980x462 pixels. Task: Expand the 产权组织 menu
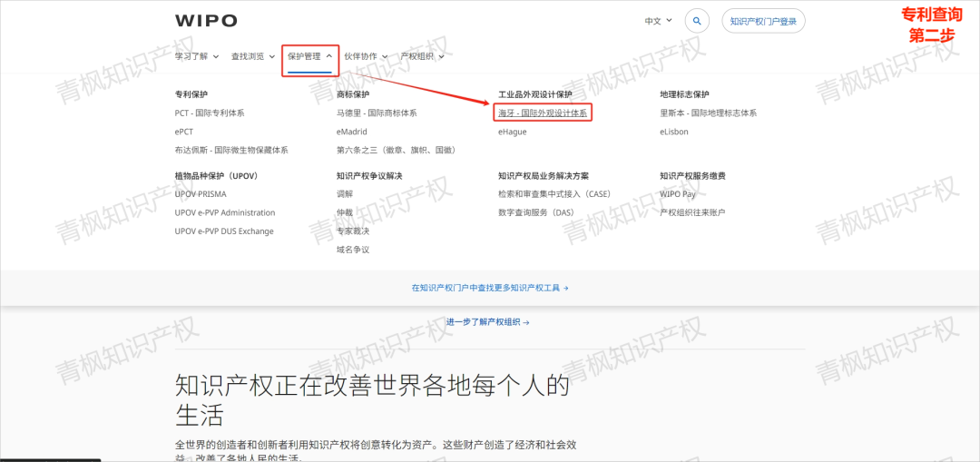pyautogui.click(x=422, y=56)
